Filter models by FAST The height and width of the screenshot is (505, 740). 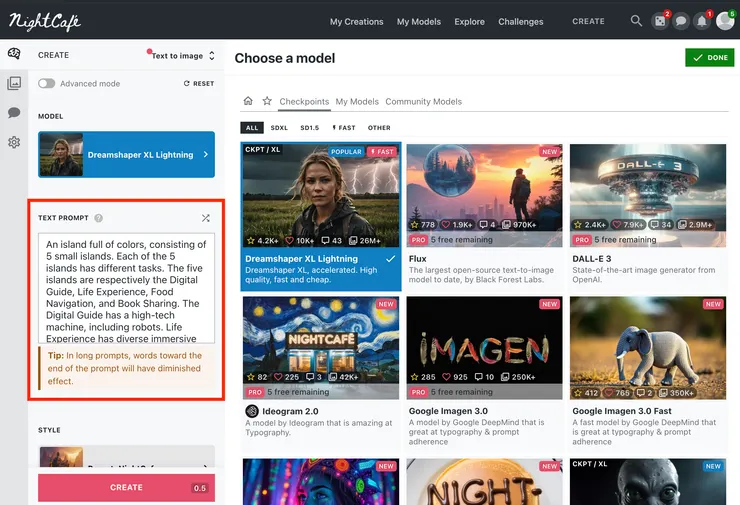[344, 128]
